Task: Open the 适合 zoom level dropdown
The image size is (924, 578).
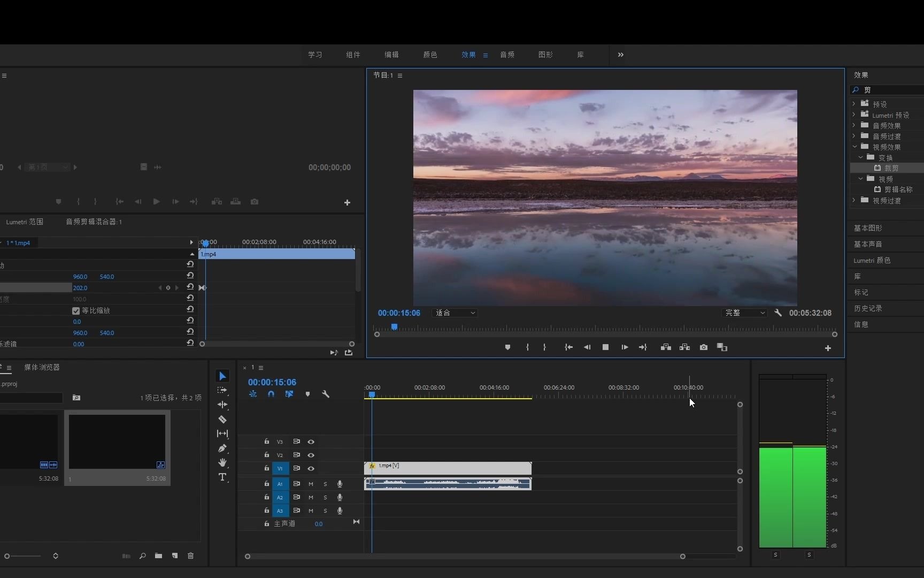Action: coord(455,313)
